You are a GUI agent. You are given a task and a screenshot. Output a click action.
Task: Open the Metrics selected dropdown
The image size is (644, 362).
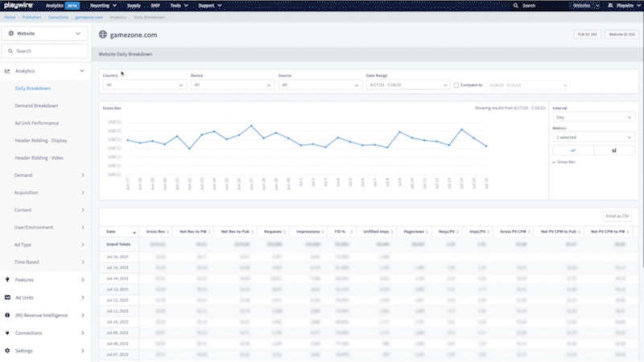click(593, 137)
